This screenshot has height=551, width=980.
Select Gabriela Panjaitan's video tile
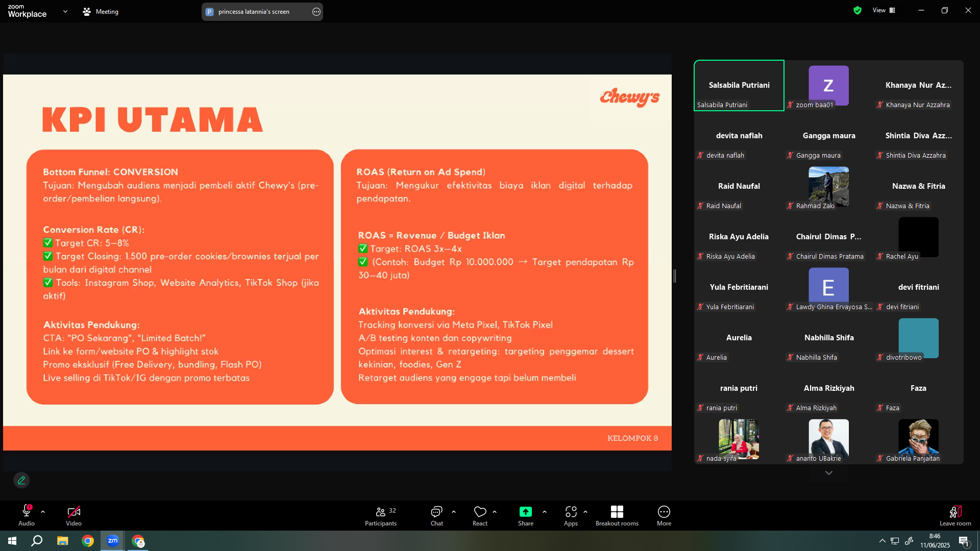pyautogui.click(x=919, y=439)
